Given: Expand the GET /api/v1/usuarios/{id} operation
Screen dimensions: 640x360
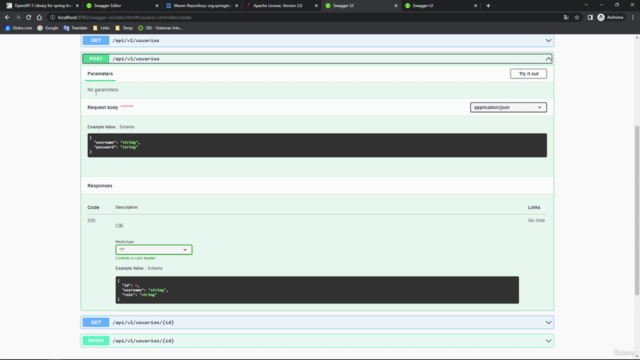Looking at the screenshot, I should [x=548, y=322].
